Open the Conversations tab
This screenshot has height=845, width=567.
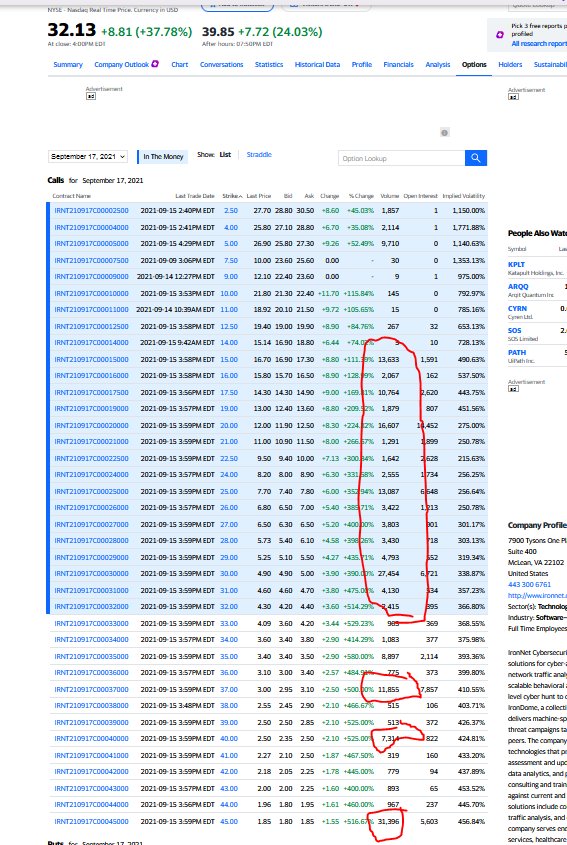pyautogui.click(x=222, y=65)
